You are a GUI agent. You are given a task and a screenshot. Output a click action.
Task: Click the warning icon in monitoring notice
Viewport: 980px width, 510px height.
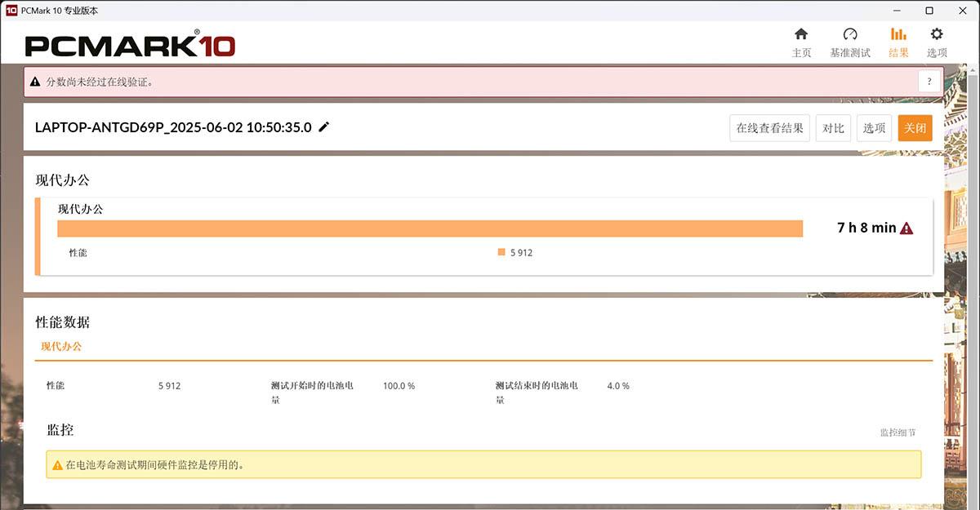coord(58,465)
